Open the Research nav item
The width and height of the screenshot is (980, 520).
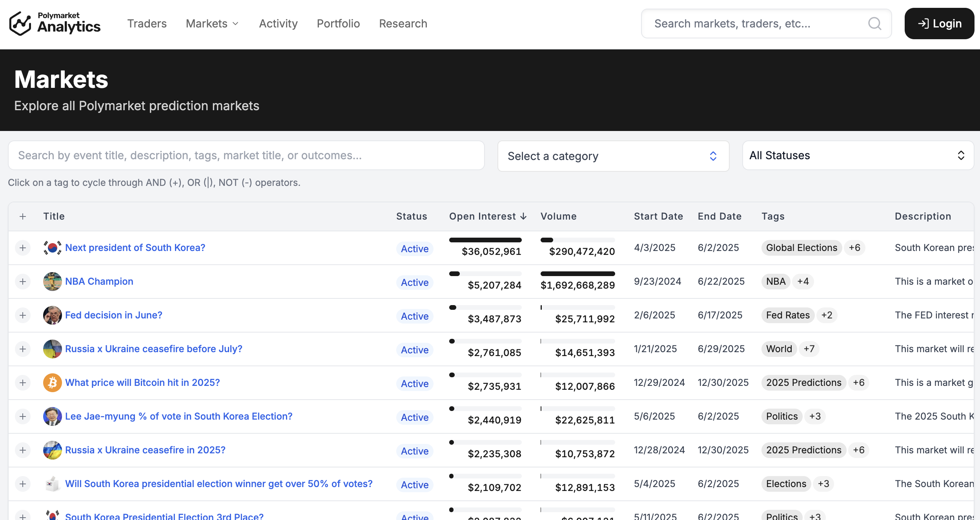pyautogui.click(x=403, y=24)
